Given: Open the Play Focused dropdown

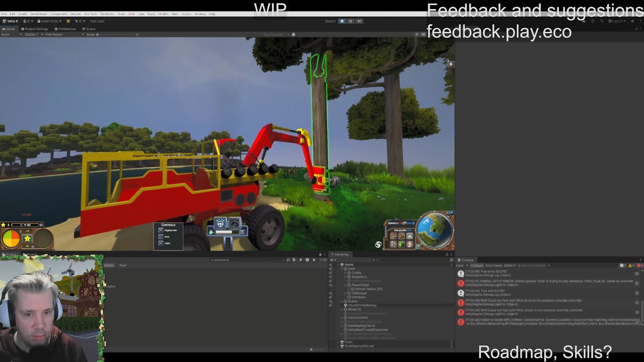Looking at the screenshot, I should (x=275, y=34).
